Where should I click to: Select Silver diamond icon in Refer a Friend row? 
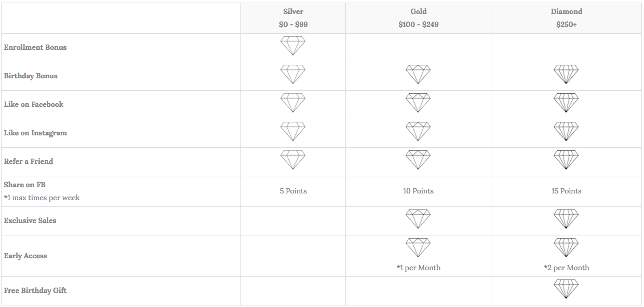pyautogui.click(x=293, y=160)
